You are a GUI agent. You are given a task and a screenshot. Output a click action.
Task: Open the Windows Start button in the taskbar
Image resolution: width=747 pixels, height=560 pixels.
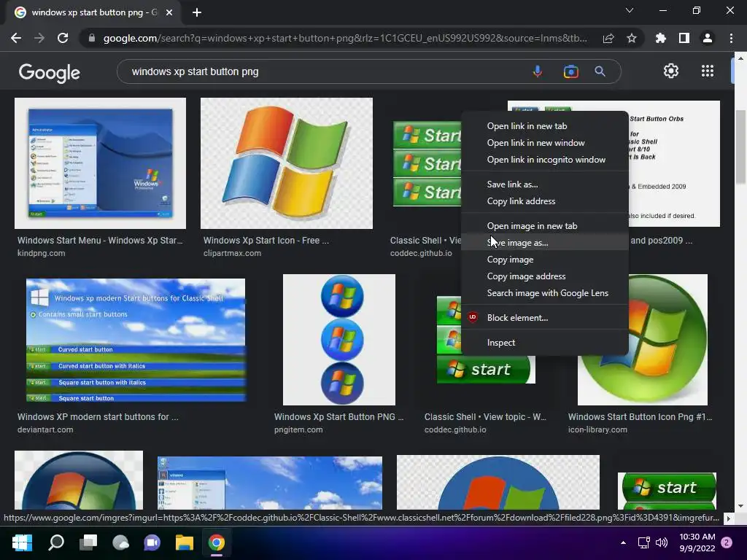click(22, 542)
